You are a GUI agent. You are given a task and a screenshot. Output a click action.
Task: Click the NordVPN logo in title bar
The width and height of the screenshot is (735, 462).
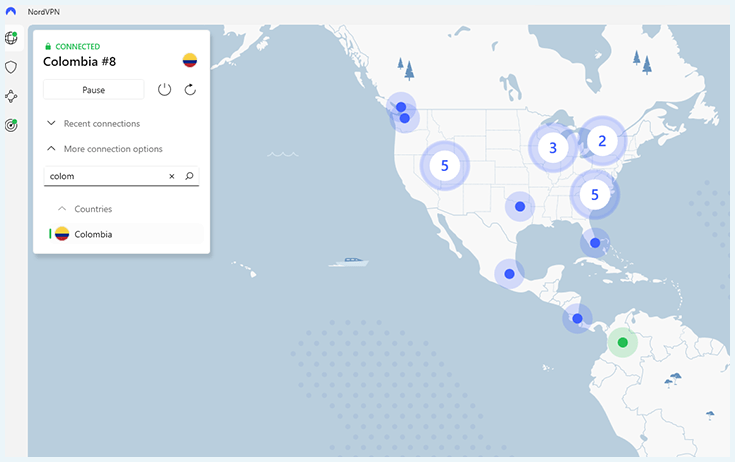pyautogui.click(x=10, y=11)
